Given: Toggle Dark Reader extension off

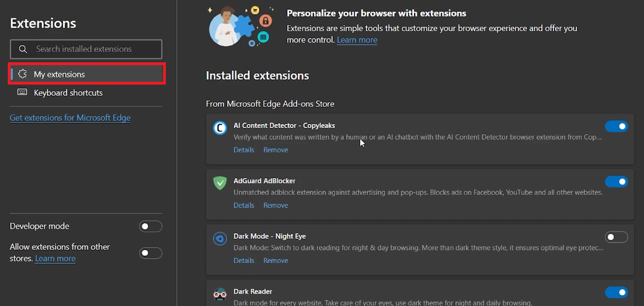Looking at the screenshot, I should tap(617, 292).
